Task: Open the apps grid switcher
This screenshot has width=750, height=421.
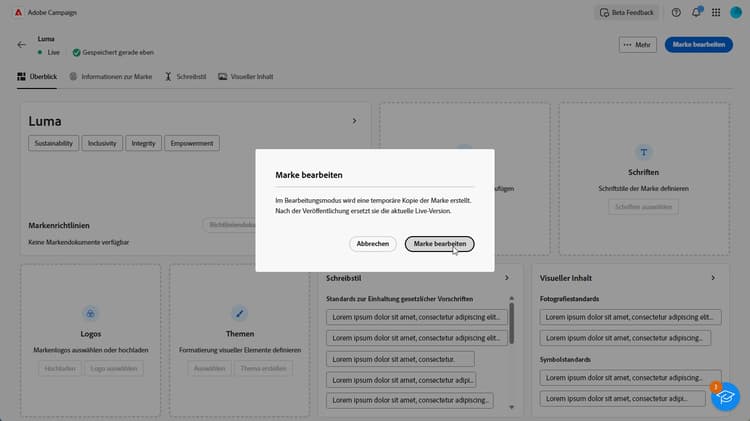Action: click(x=716, y=13)
